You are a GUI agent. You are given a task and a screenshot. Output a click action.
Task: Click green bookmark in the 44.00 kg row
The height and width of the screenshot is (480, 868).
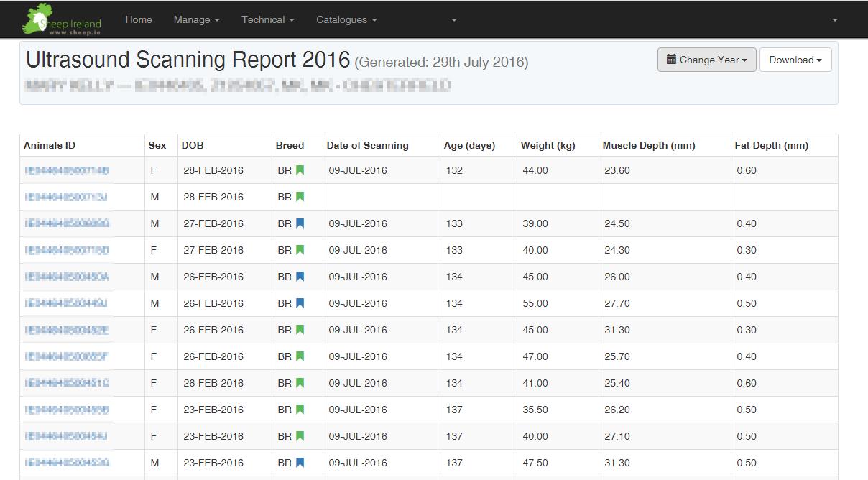point(300,170)
